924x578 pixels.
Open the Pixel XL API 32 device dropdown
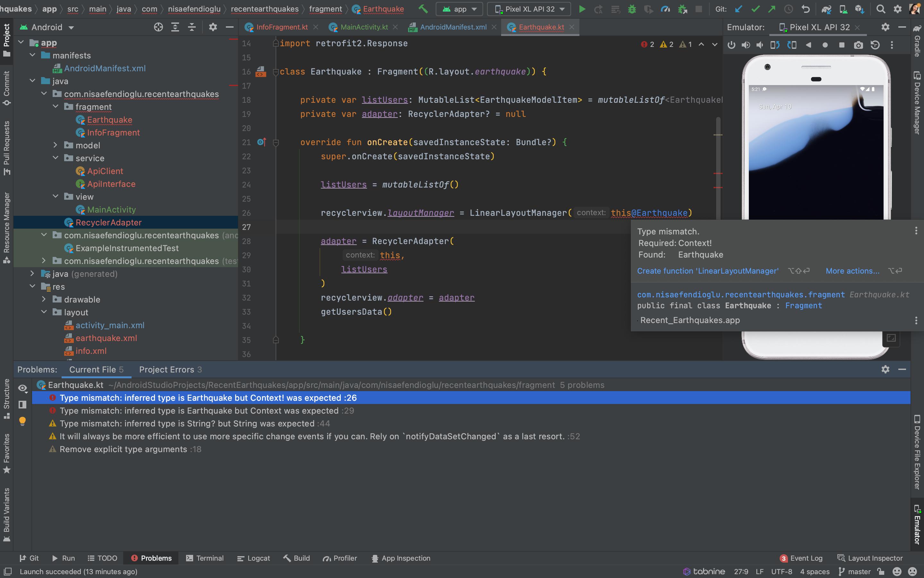[529, 9]
